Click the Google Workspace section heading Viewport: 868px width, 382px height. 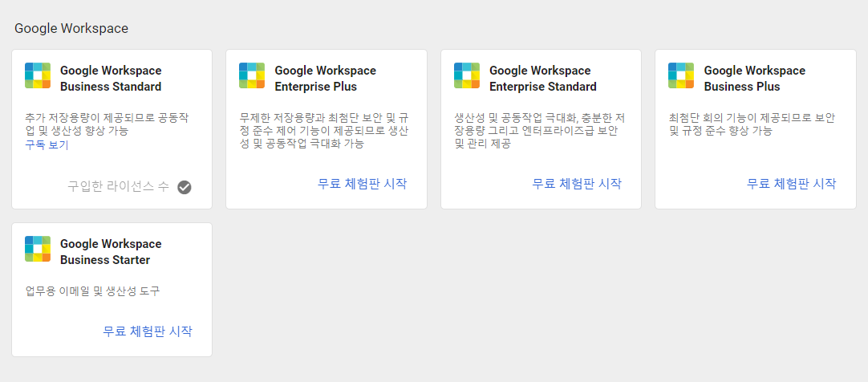tap(71, 28)
